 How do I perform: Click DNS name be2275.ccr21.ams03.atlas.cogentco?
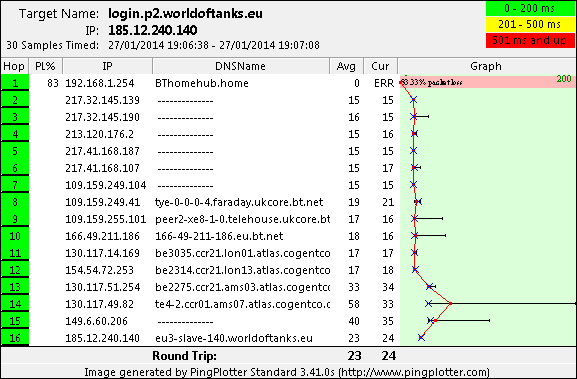pos(243,287)
